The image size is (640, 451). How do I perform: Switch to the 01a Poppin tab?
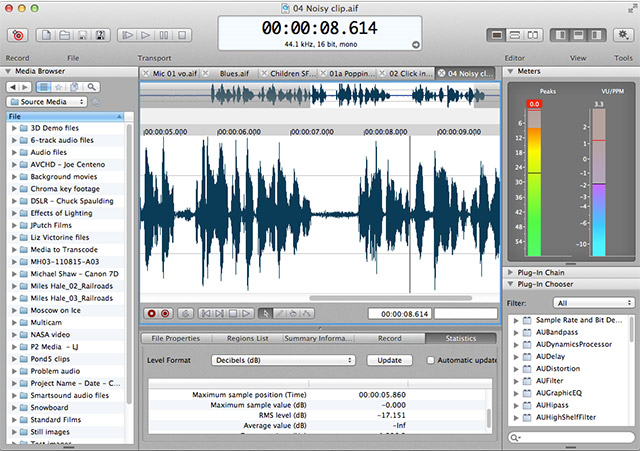(x=351, y=73)
